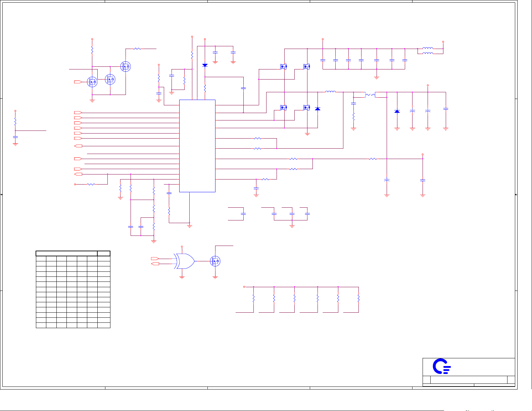
Task: Select the capacitor in the isolated RC network at far left
Action: 15,137
